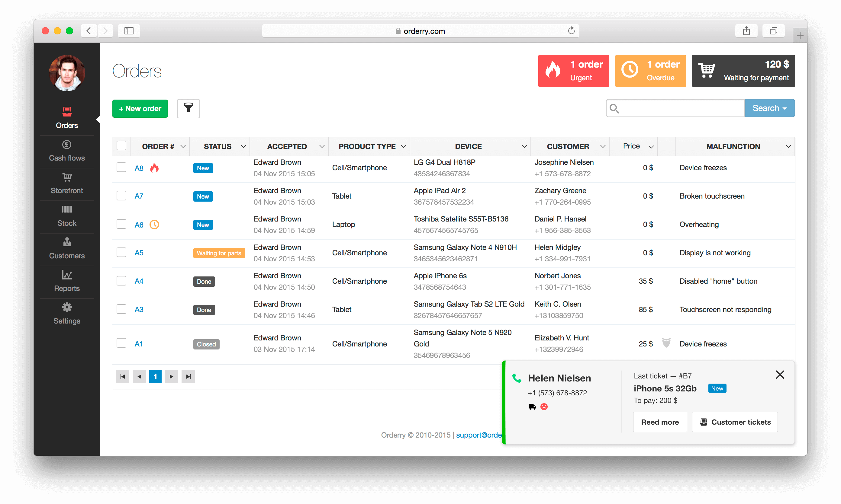
Task: Open order A4 link
Action: coord(139,281)
